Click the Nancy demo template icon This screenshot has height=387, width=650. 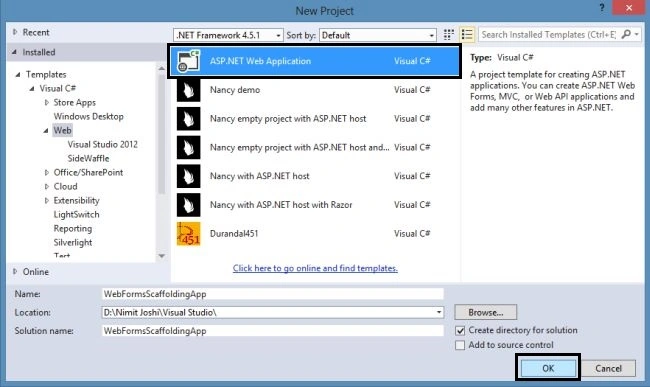(x=189, y=90)
